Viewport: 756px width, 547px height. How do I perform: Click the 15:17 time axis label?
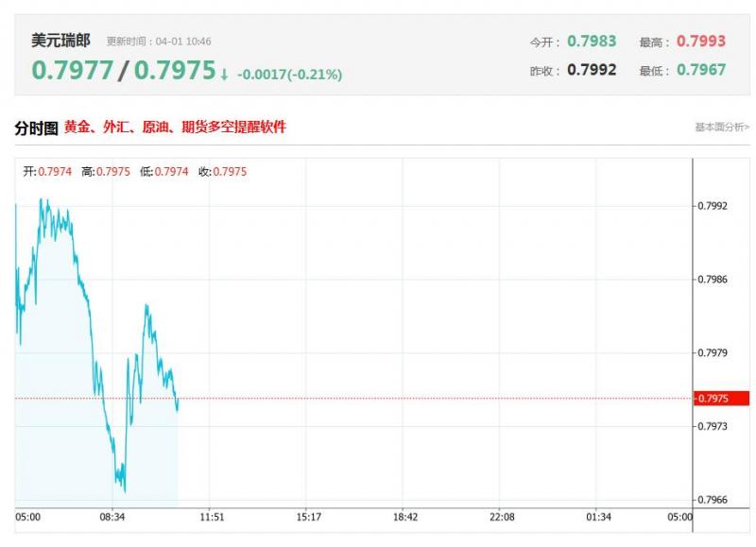coord(309,517)
